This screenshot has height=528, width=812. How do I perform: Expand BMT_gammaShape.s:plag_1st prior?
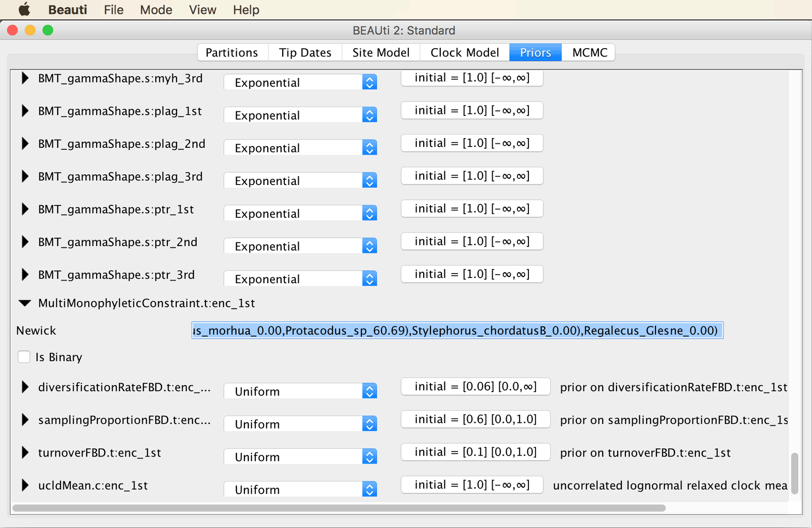[x=25, y=111]
